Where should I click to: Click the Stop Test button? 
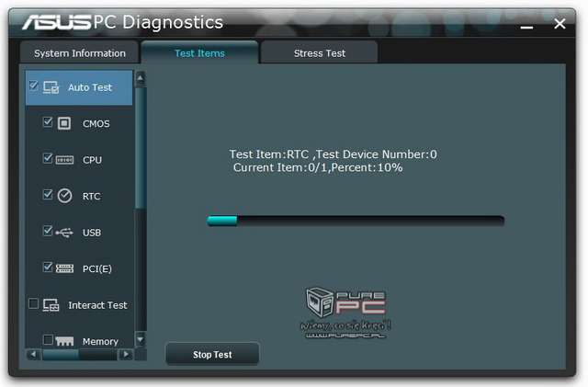212,354
